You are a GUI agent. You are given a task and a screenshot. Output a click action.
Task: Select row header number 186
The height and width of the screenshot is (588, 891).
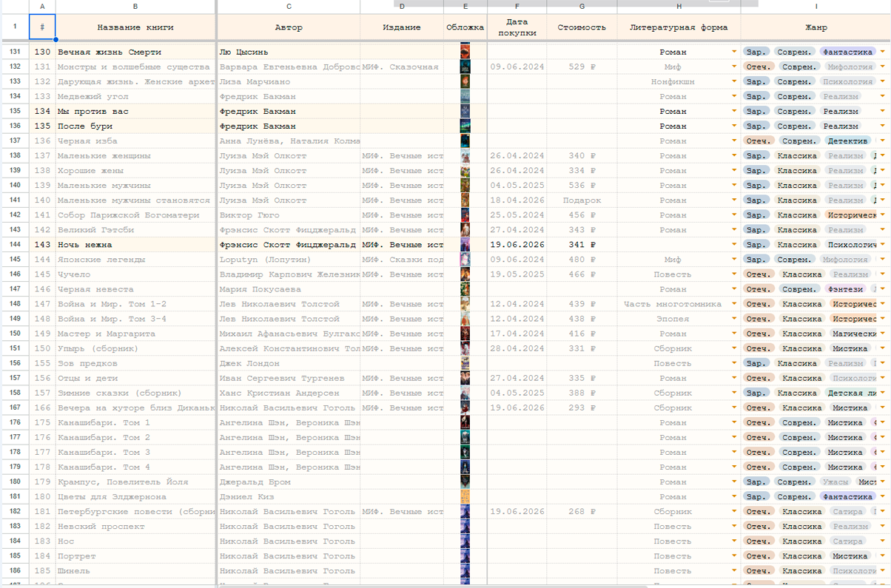(15, 571)
